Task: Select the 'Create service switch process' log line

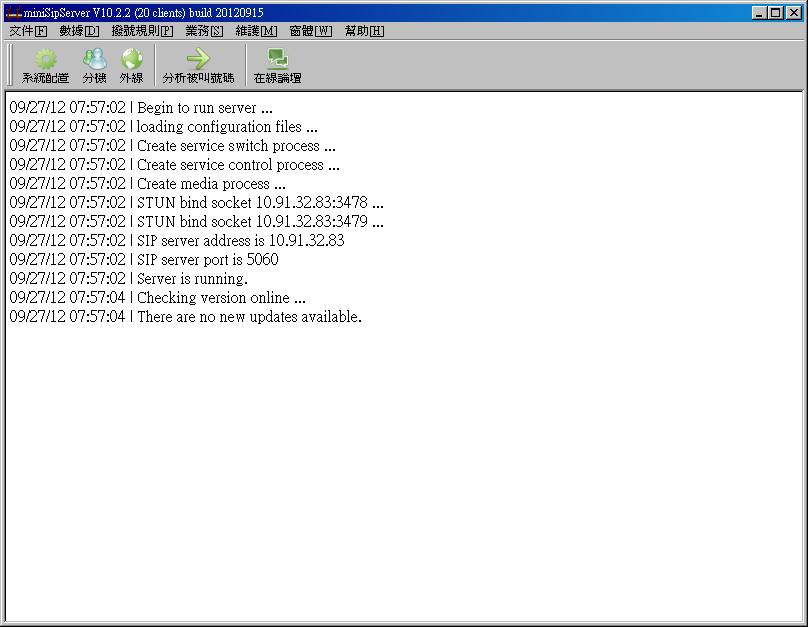Action: [173, 146]
